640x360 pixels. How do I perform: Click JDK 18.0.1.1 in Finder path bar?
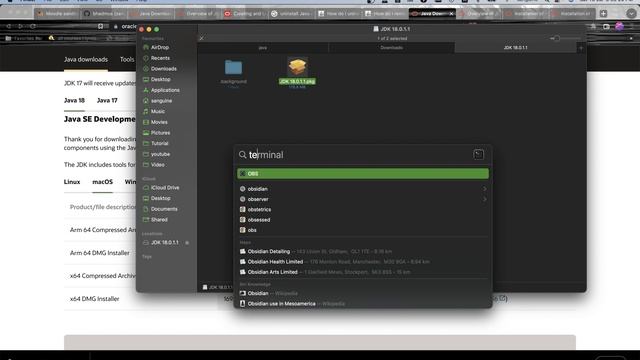[217, 287]
